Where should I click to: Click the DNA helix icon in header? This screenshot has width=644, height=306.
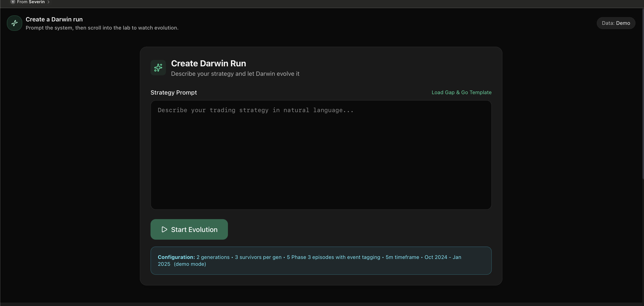(15, 23)
